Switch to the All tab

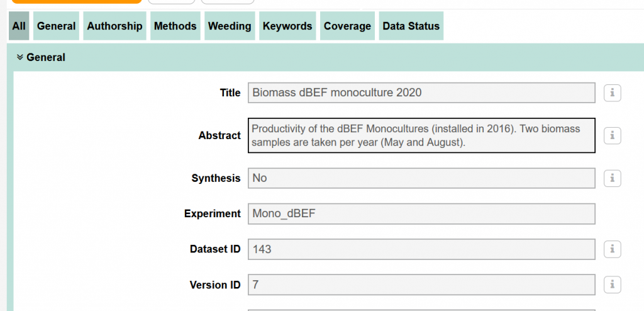pyautogui.click(x=19, y=26)
